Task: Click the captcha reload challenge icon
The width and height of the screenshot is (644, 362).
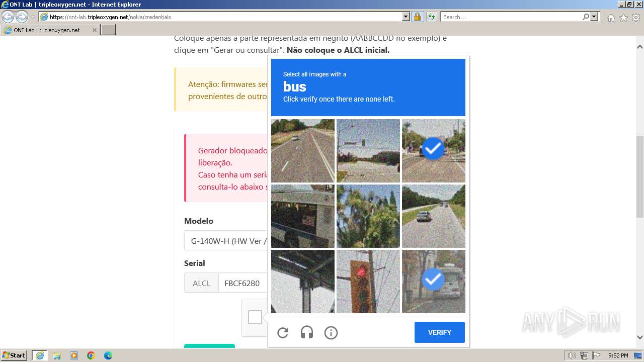Action: [283, 332]
